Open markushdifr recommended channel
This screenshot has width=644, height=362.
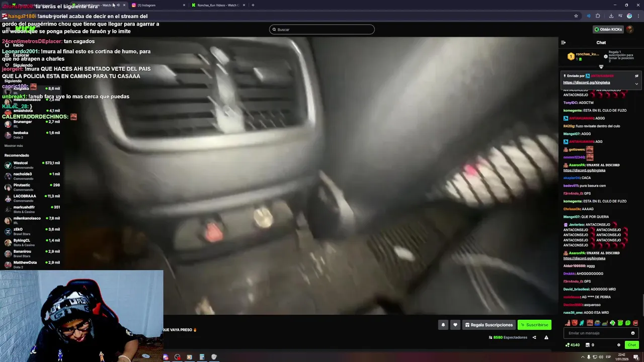[32, 209]
